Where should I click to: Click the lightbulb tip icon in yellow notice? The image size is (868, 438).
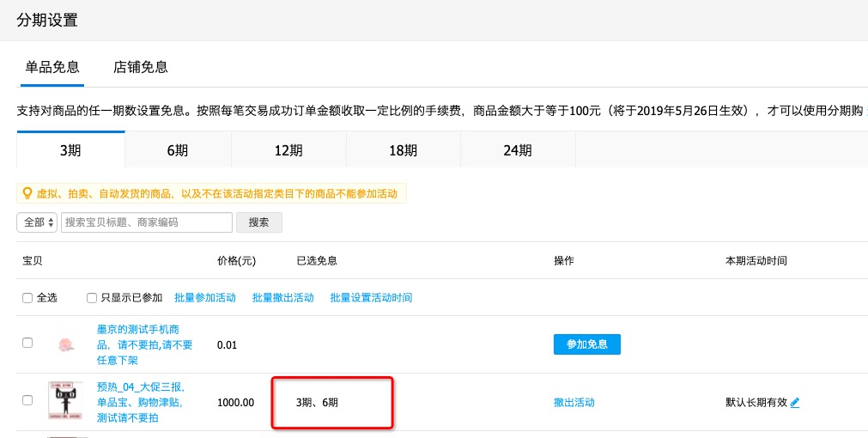(27, 194)
